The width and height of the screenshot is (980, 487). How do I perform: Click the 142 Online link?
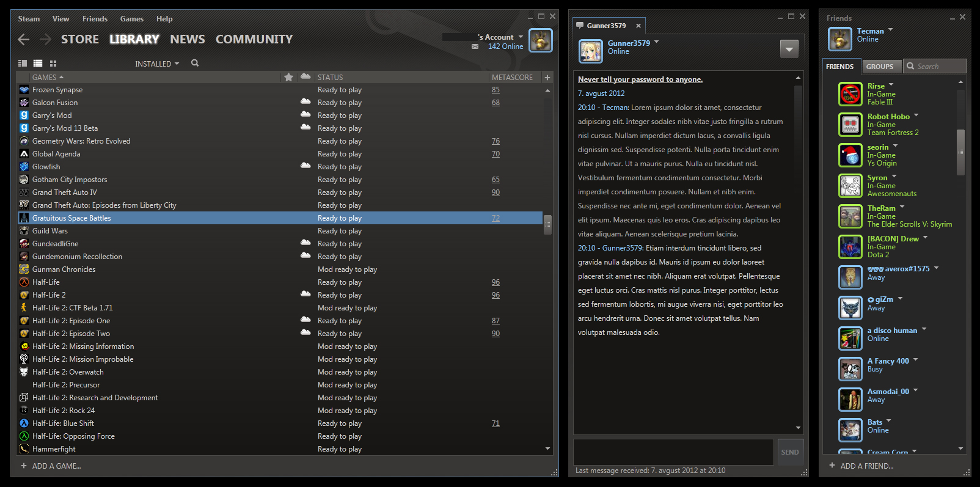click(x=505, y=46)
